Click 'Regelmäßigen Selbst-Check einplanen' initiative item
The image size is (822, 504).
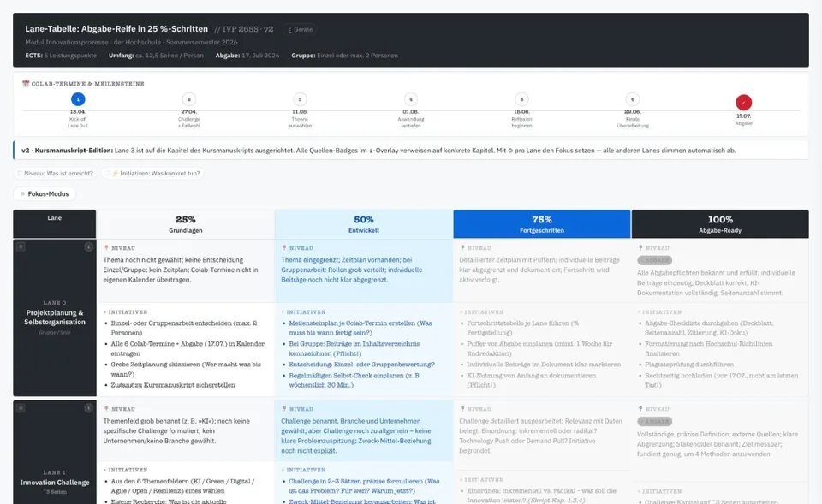(x=354, y=381)
